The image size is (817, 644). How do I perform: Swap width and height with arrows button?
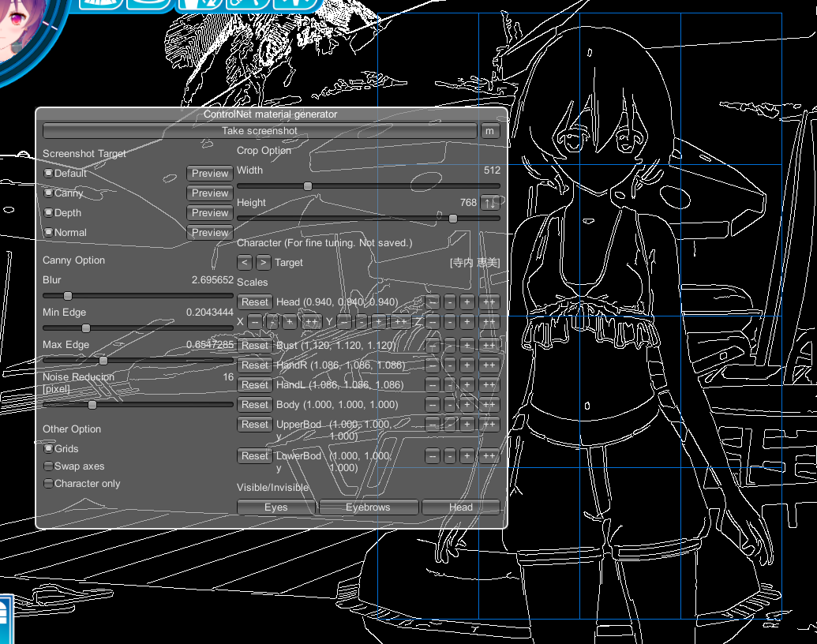[x=489, y=202]
